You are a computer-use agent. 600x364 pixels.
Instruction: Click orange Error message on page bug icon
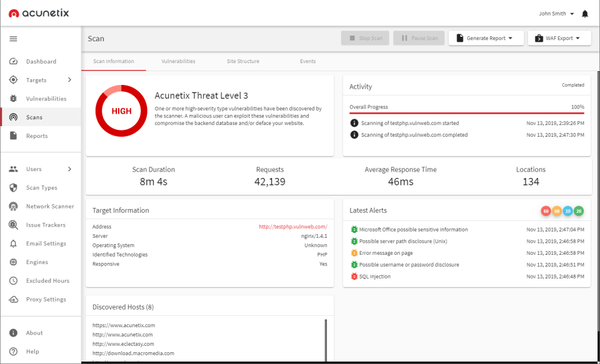354,253
